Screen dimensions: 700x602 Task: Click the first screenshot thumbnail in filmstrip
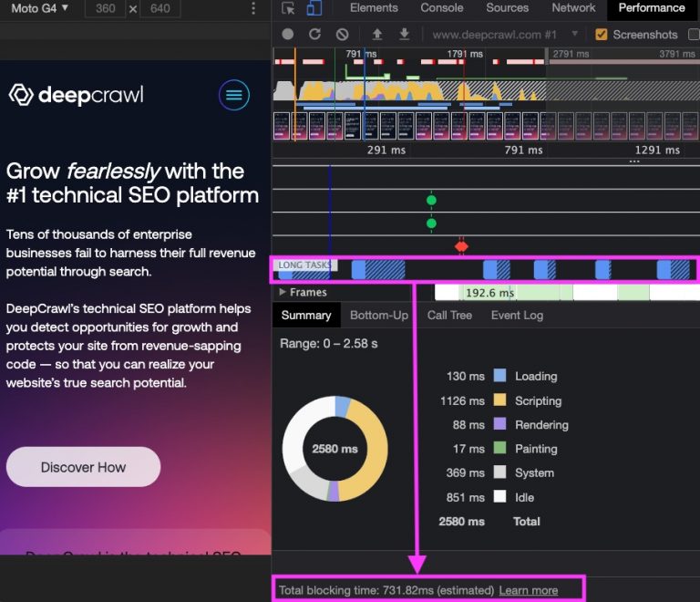(282, 127)
